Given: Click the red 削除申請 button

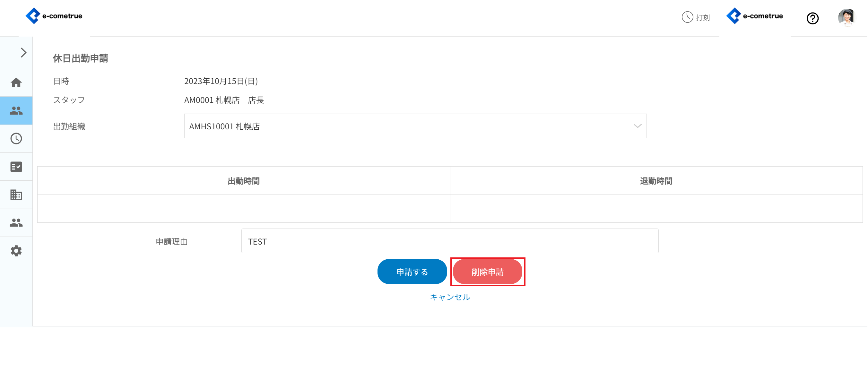Looking at the screenshot, I should click(487, 272).
